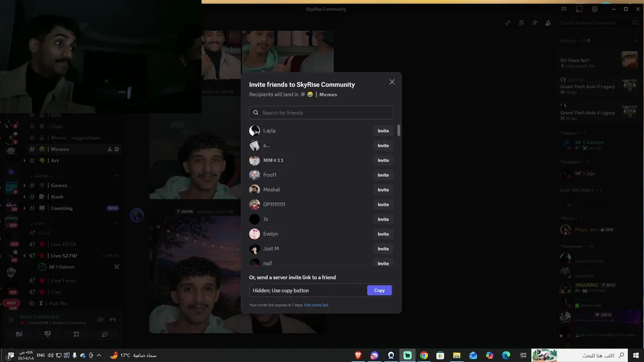Open Movie suggestions channel
Screen dimensions: 644x362
(x=73, y=138)
